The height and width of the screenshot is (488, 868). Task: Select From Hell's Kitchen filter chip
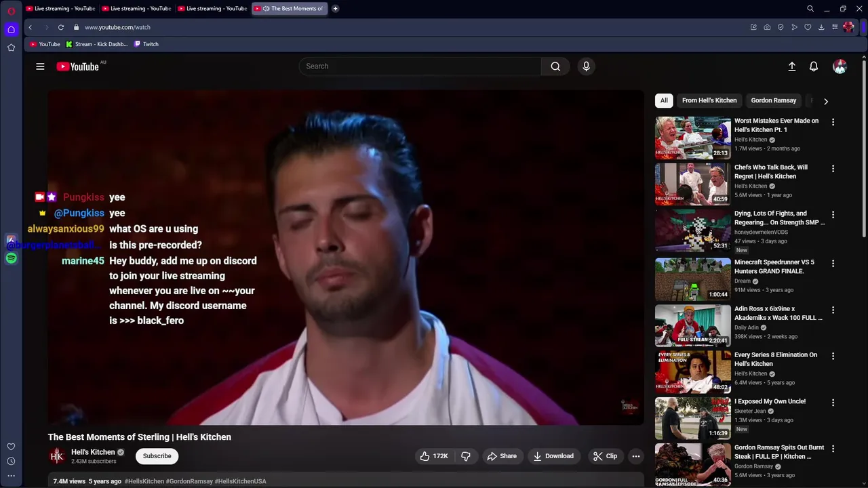click(709, 100)
